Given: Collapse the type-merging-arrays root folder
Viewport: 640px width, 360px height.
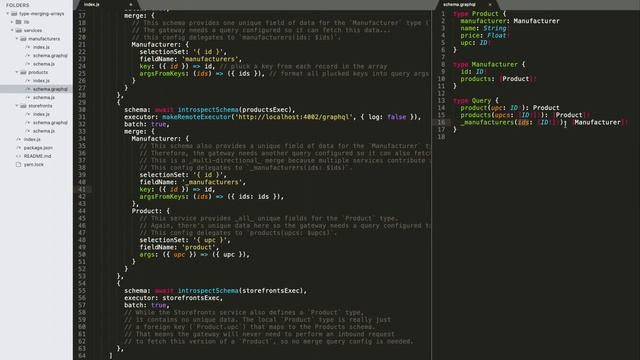Looking at the screenshot, I should point(7,13).
